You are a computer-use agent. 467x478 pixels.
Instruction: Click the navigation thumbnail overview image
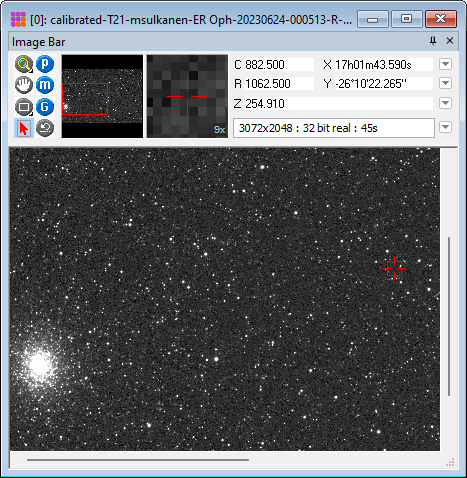(x=102, y=96)
